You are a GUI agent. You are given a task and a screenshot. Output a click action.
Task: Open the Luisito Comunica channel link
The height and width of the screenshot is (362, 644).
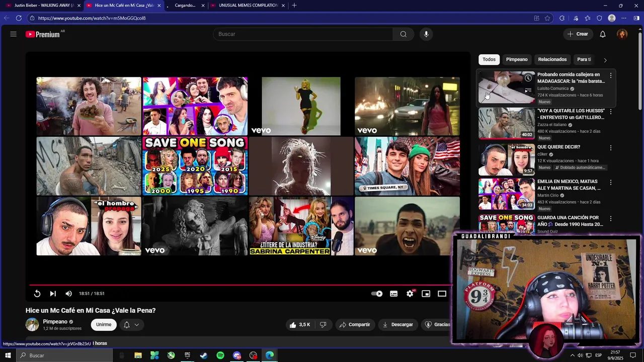click(x=553, y=88)
